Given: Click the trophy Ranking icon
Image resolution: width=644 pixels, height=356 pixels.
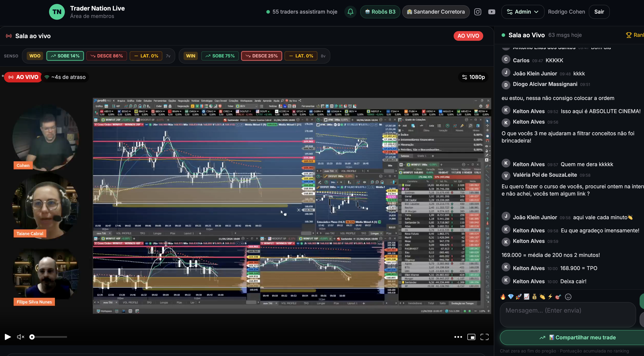Looking at the screenshot, I should coord(628,35).
